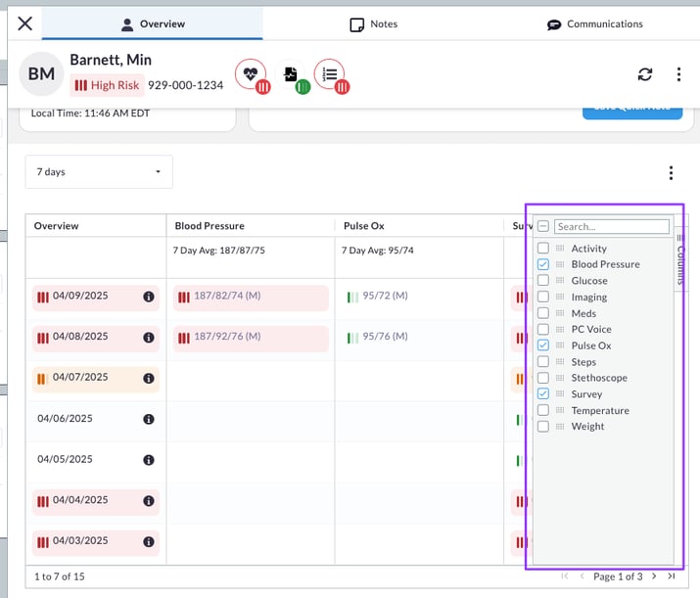Enable the Meds column checkbox

[542, 313]
